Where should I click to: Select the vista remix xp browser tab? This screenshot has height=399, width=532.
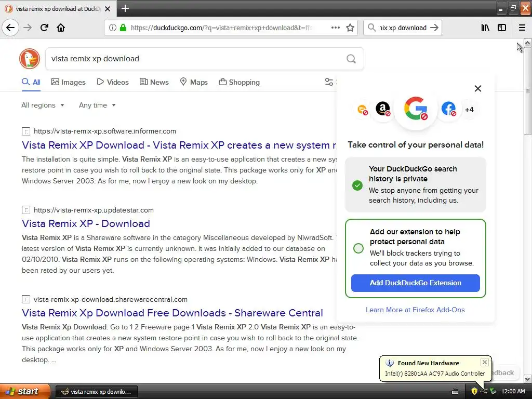58,9
